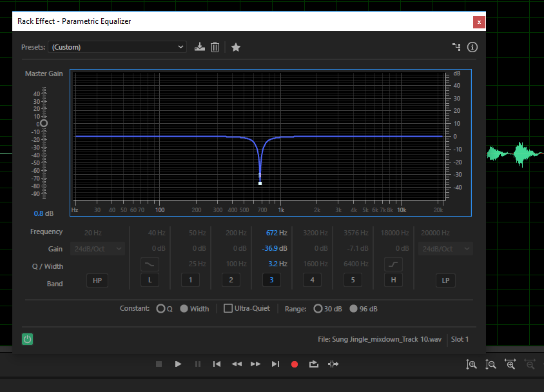Enable band 4 button

[312, 280]
